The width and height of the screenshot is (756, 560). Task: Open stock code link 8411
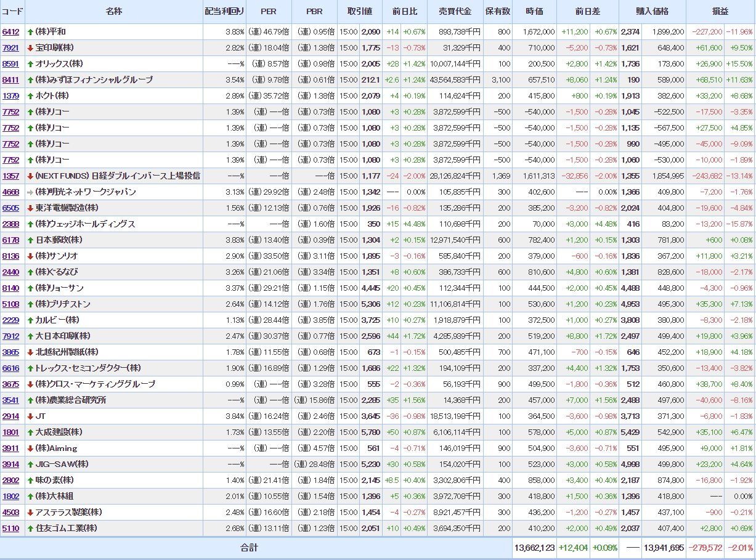point(10,80)
